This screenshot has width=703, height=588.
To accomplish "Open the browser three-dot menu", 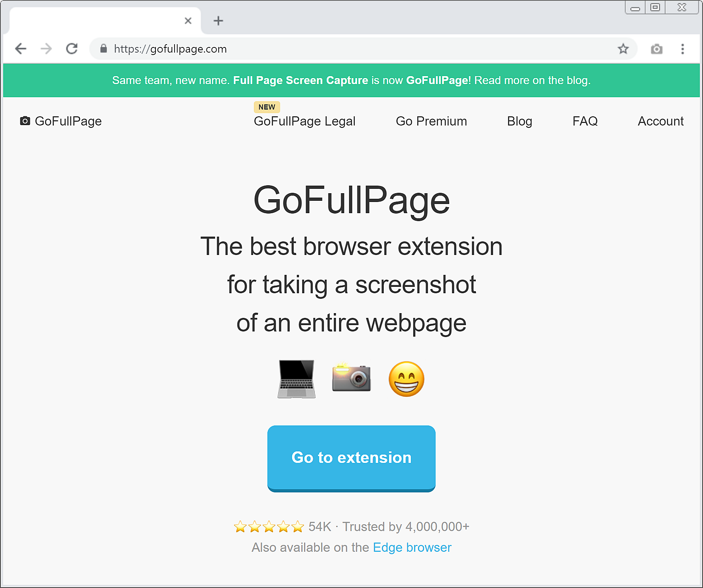I will 683,49.
